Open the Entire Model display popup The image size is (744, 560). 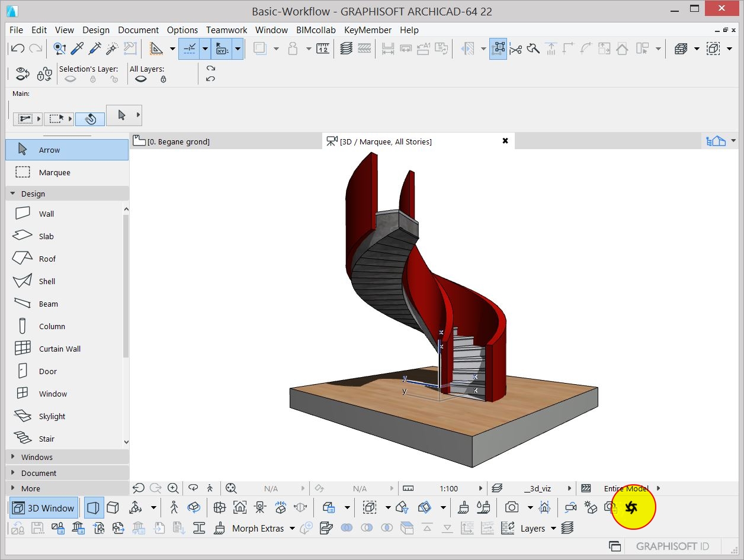pyautogui.click(x=658, y=488)
